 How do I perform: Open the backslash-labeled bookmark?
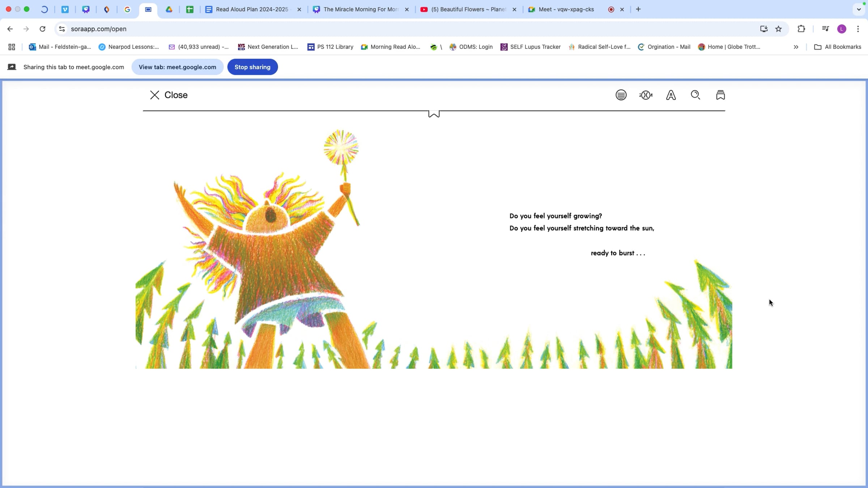click(x=436, y=47)
